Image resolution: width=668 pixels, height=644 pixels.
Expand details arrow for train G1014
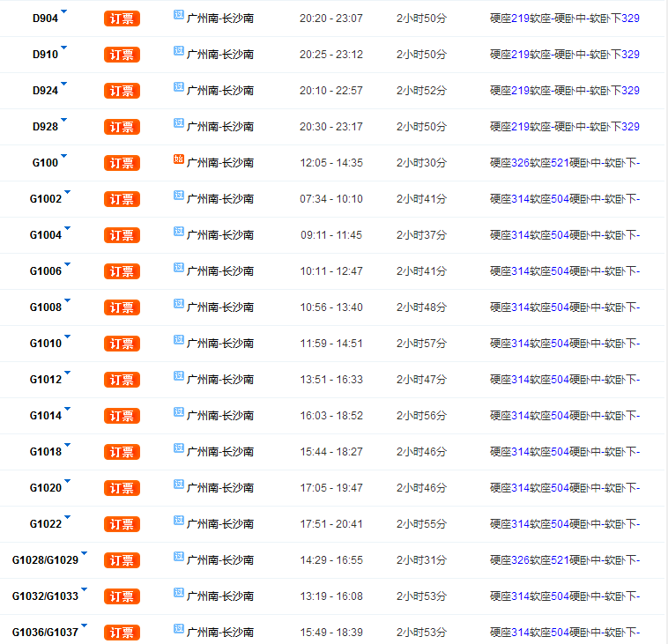tap(67, 408)
